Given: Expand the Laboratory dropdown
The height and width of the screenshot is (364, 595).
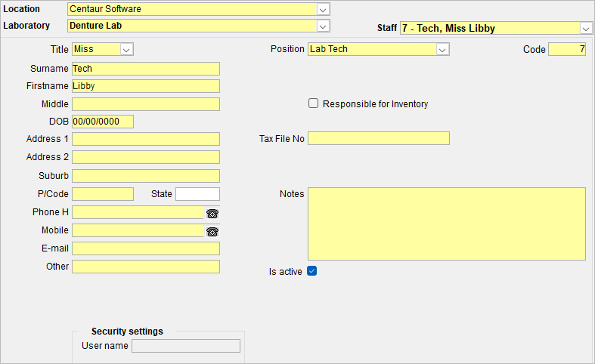Looking at the screenshot, I should (323, 26).
